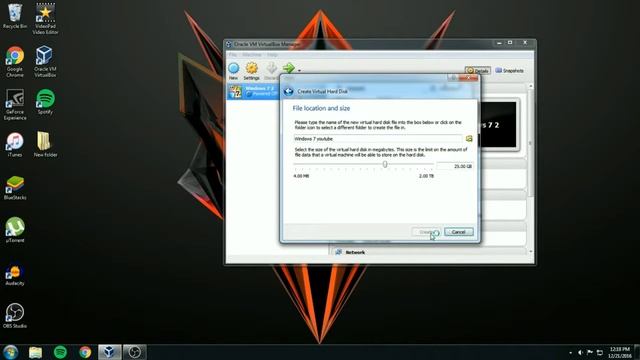Click the Cancel button in the dialog

459,232
